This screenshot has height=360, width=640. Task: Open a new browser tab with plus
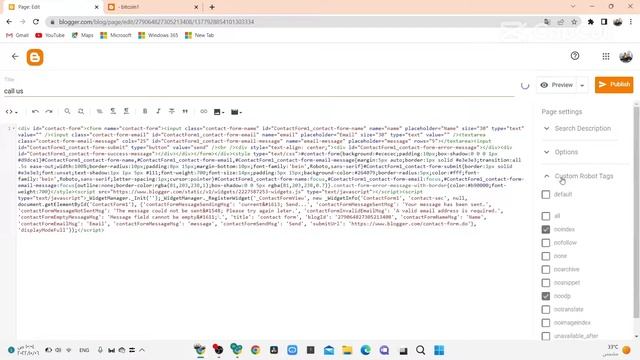click(212, 7)
